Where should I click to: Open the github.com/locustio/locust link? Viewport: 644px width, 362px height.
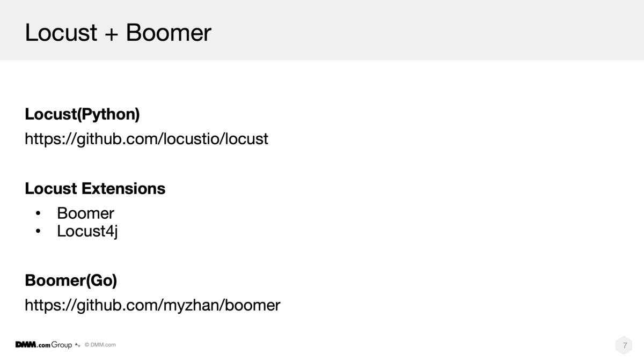click(147, 139)
